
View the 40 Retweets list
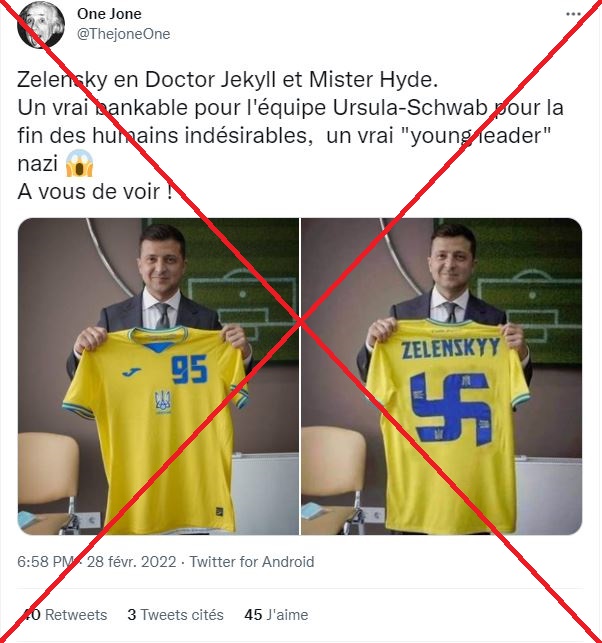[64, 614]
